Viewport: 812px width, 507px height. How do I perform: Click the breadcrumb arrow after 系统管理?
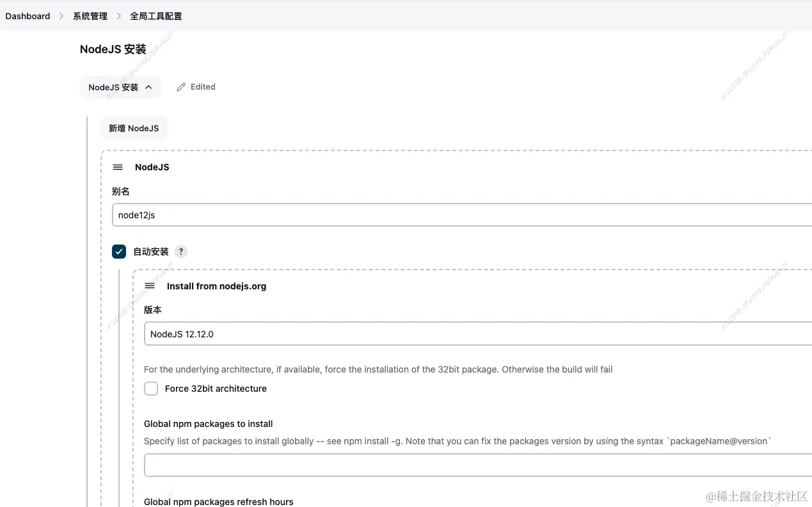(x=119, y=16)
